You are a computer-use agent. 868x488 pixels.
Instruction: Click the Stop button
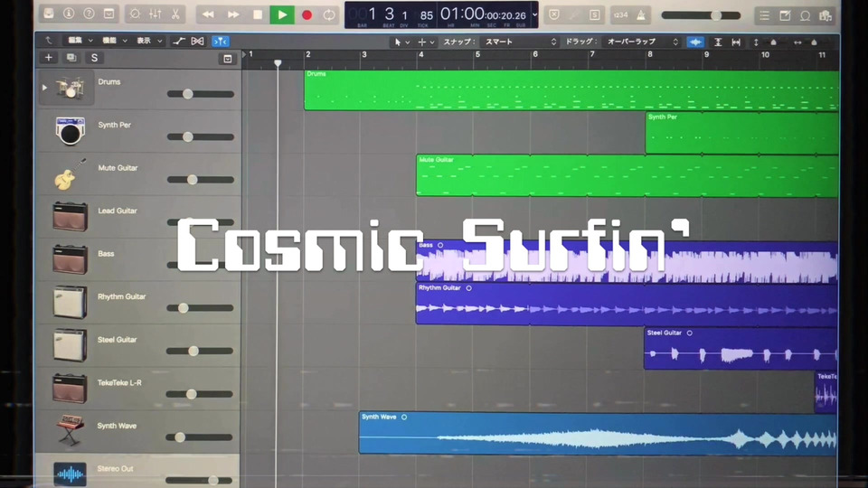tap(258, 15)
